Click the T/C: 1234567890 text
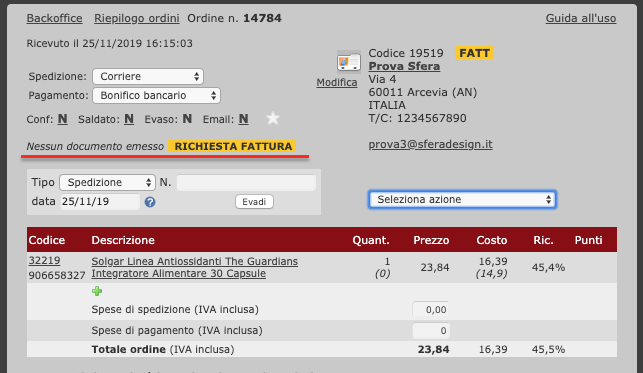Screen dimensions: 643x373 pos(417,118)
